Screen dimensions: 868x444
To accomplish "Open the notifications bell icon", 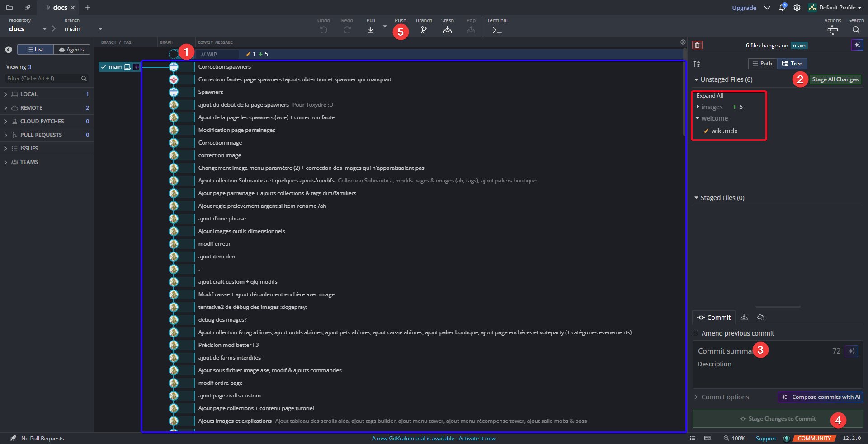I will coord(782,8).
